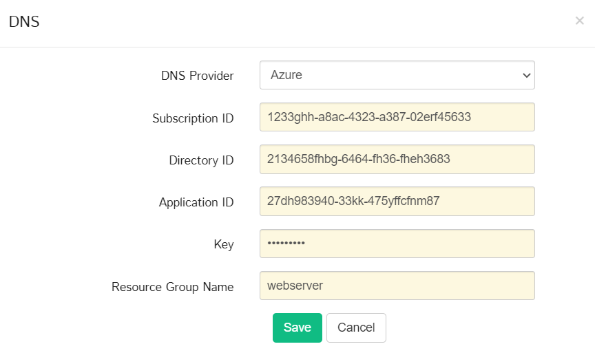The height and width of the screenshot is (364, 595).
Task: Click the Key label
Action: point(224,244)
